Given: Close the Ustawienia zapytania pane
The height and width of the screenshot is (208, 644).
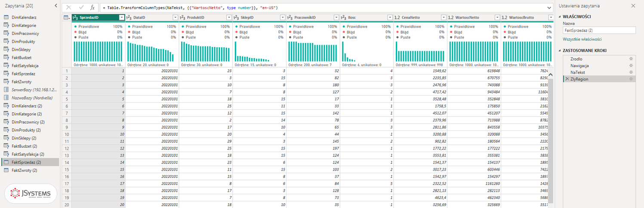Looking at the screenshot, I should tap(633, 6).
